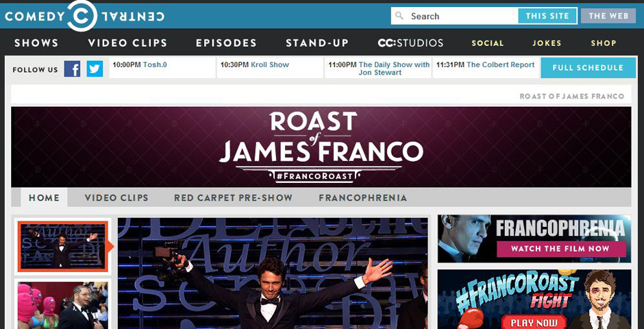
Task: Click the 10:00PM time label
Action: tap(127, 65)
